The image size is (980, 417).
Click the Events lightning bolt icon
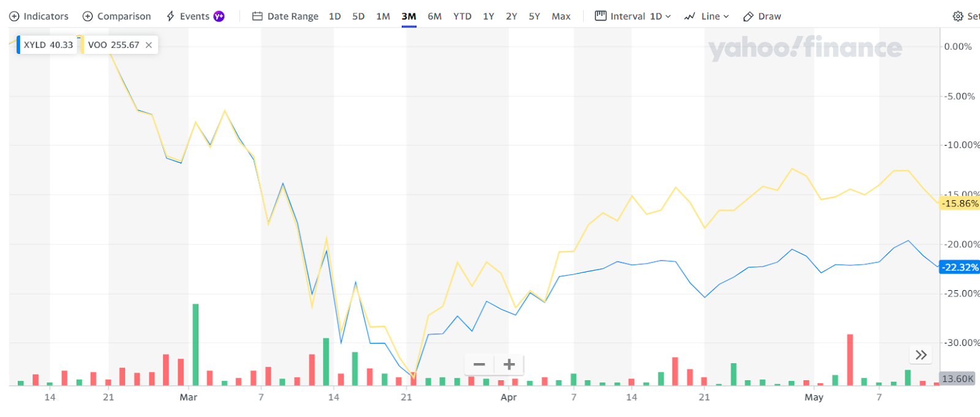coord(171,17)
